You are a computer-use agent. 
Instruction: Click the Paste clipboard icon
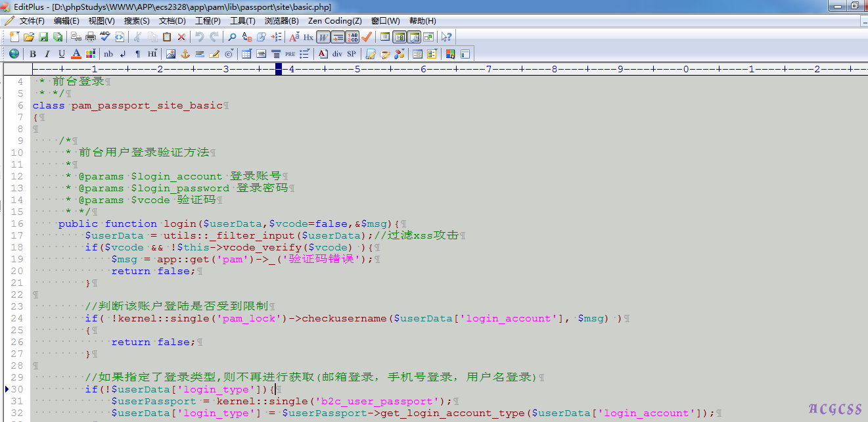tap(167, 37)
